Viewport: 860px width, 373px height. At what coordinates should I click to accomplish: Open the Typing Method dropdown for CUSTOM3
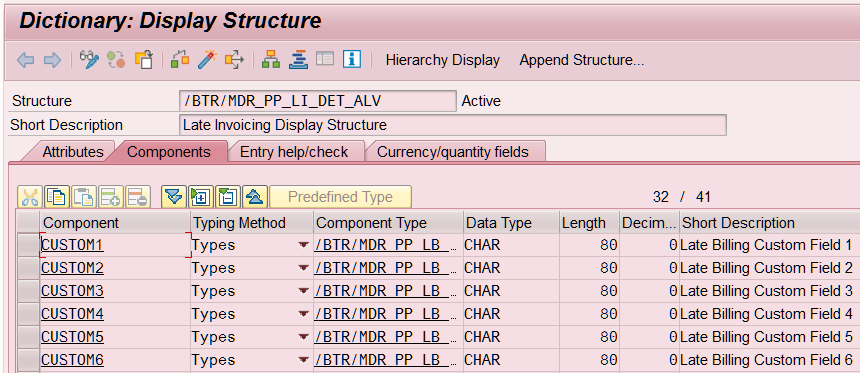coord(303,291)
